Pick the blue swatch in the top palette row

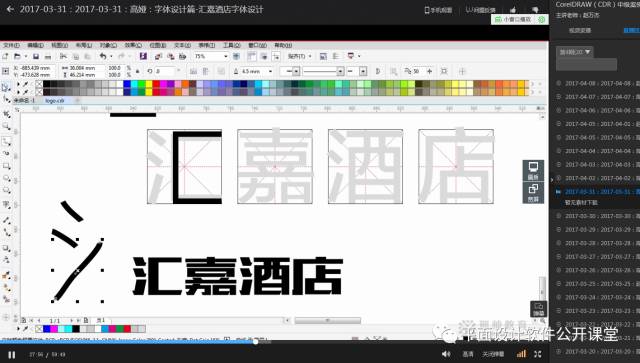coord(127,84)
